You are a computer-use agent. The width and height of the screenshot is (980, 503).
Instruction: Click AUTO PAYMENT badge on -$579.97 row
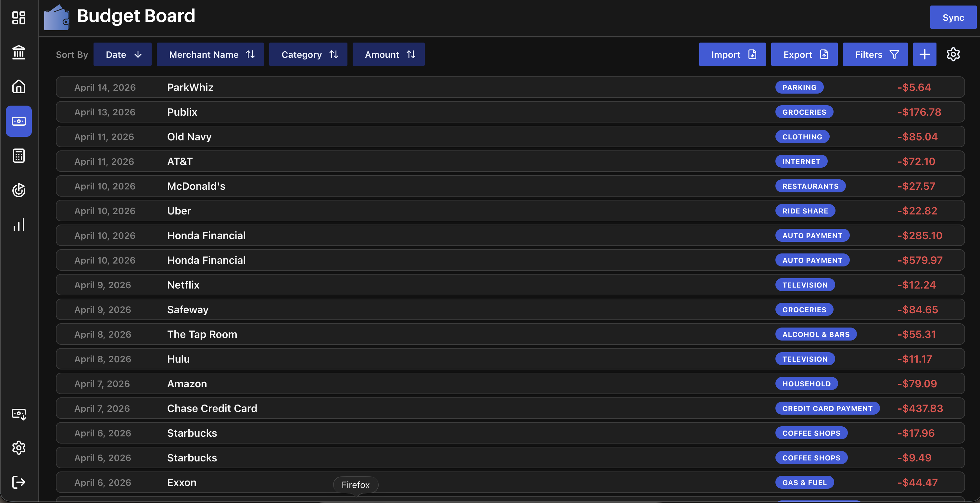click(812, 260)
